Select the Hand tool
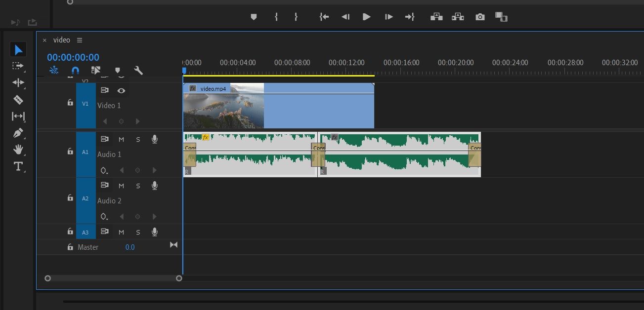 18,150
